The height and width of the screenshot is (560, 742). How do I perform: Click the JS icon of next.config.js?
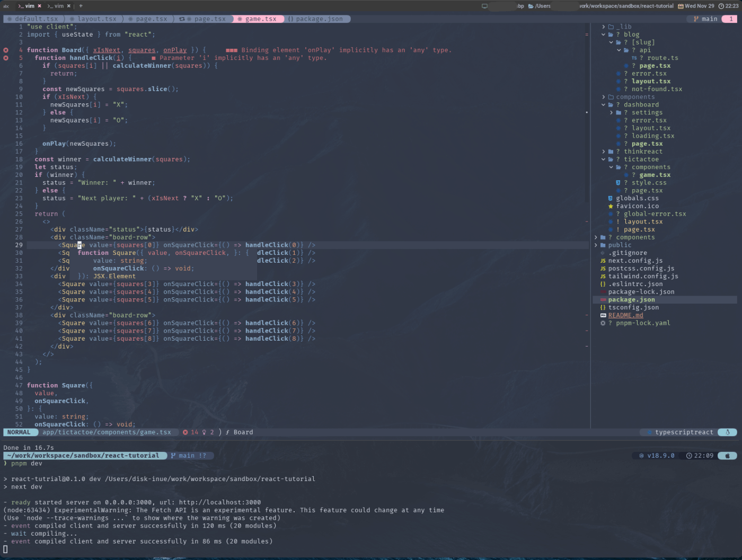click(603, 261)
